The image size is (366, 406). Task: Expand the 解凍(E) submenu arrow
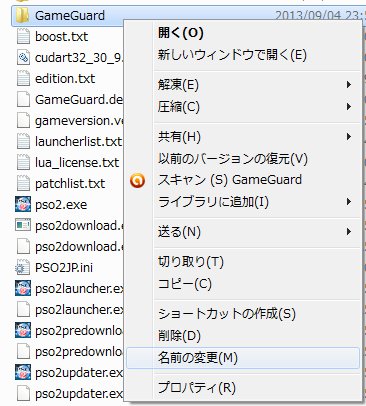[x=349, y=84]
